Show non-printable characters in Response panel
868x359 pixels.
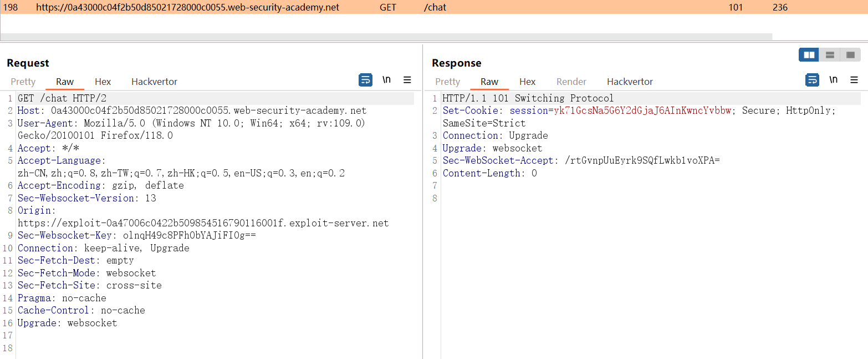pyautogui.click(x=833, y=80)
